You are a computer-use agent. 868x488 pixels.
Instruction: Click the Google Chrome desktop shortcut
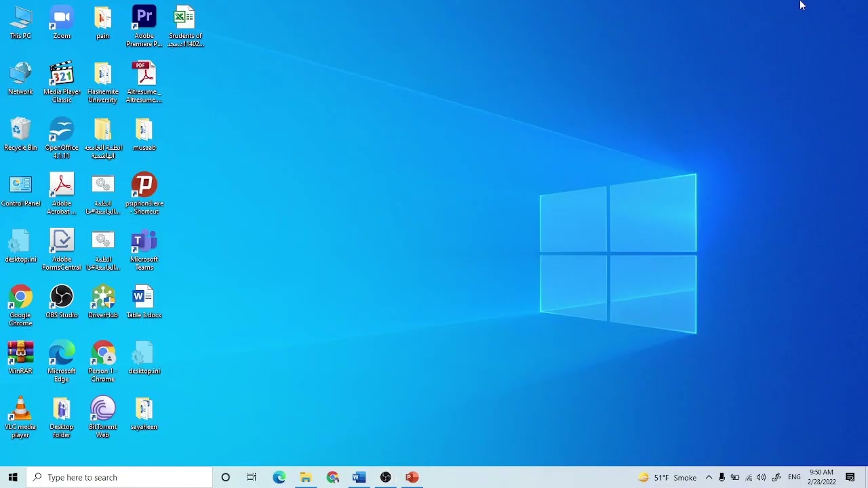20,306
